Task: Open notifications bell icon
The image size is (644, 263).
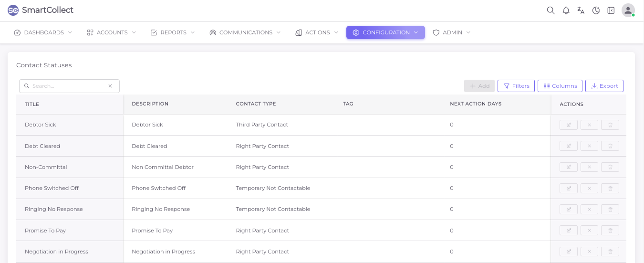Action: tap(566, 11)
